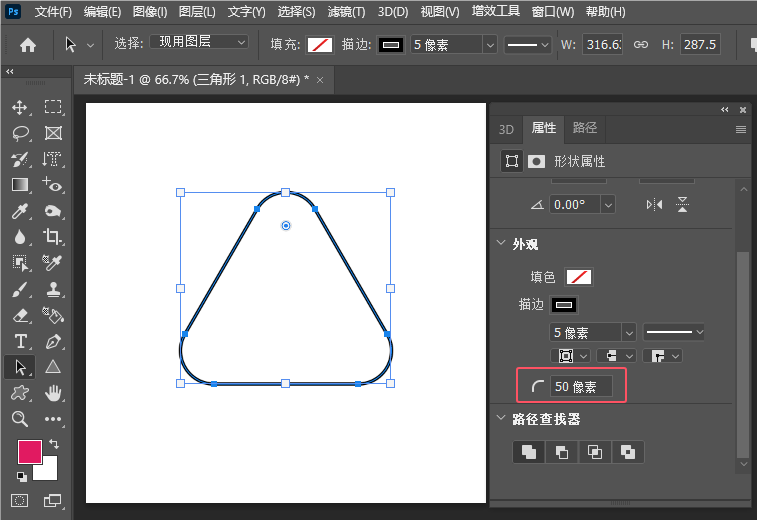Open the 编辑(E) menu

click(x=102, y=12)
